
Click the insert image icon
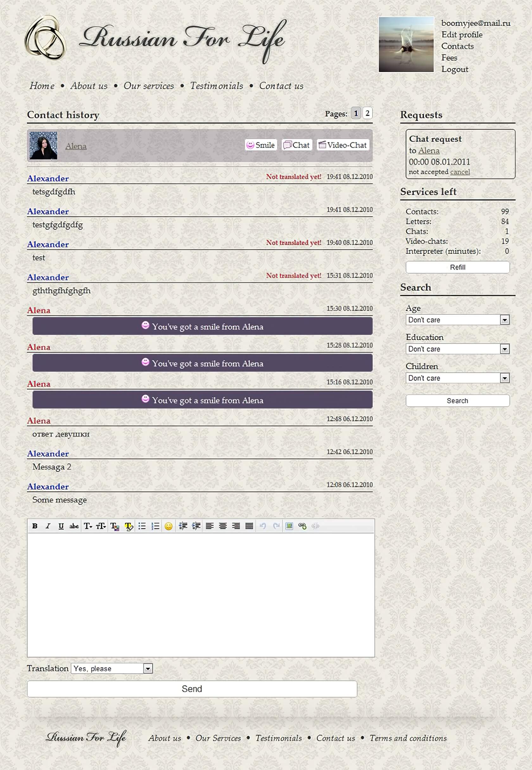(x=289, y=526)
